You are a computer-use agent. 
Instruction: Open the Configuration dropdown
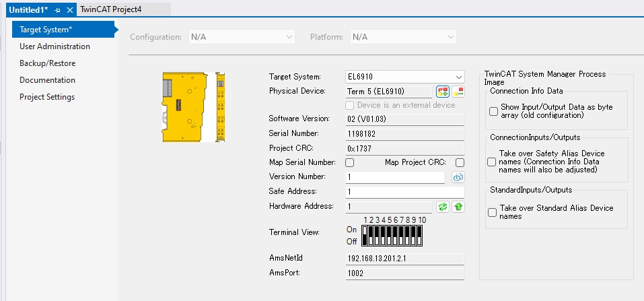pos(242,37)
